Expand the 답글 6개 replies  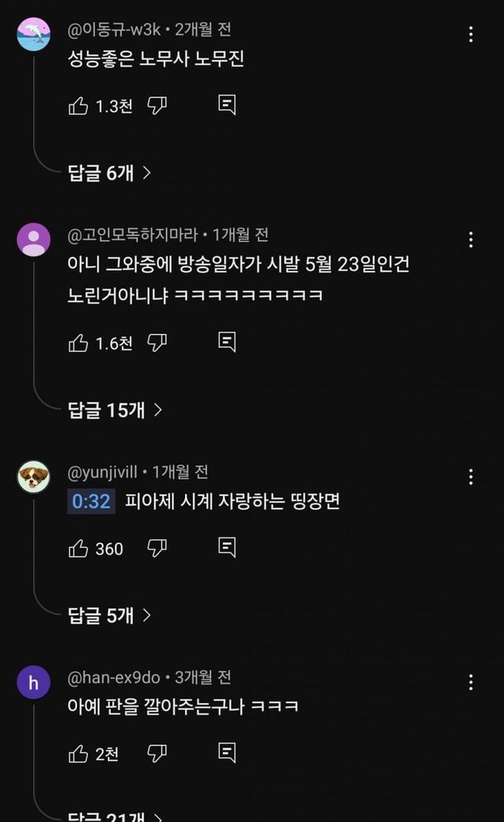click(x=109, y=173)
